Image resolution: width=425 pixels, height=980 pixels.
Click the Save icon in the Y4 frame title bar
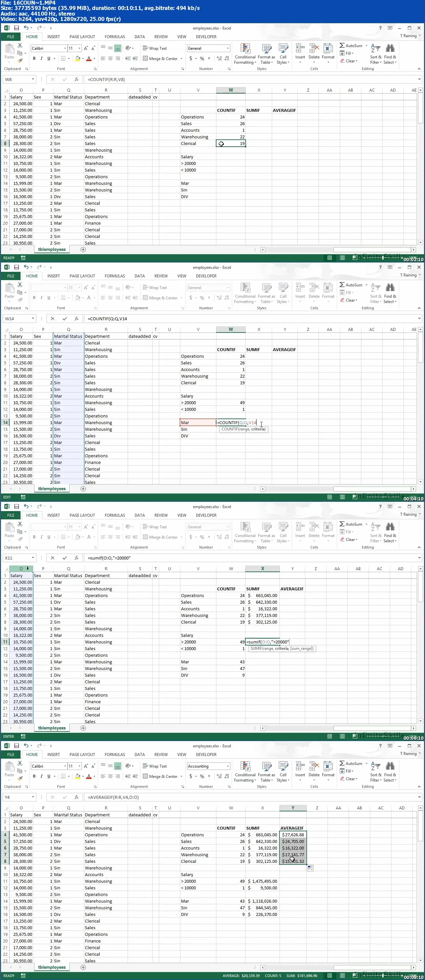point(16,746)
